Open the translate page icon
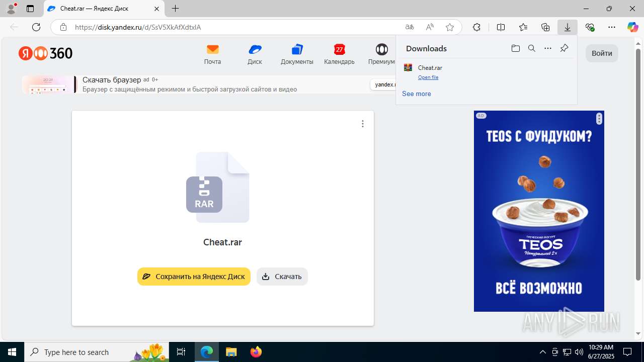Screen dimensions: 644x362 pos(410,27)
